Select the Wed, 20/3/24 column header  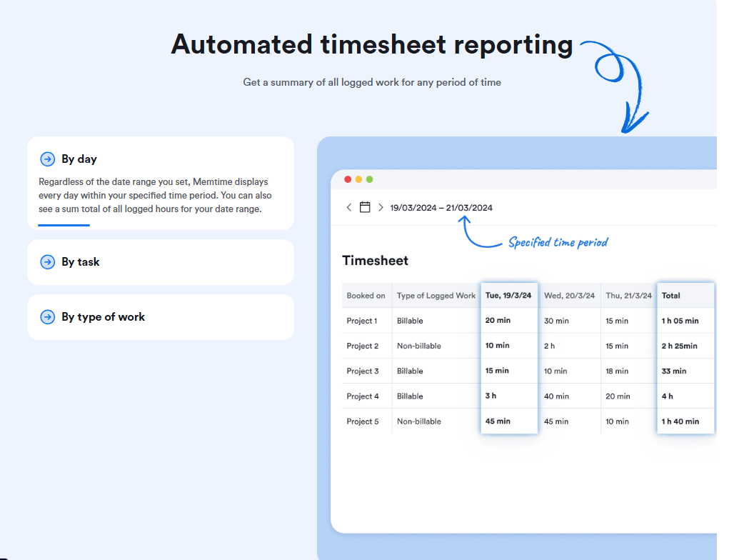click(x=568, y=296)
